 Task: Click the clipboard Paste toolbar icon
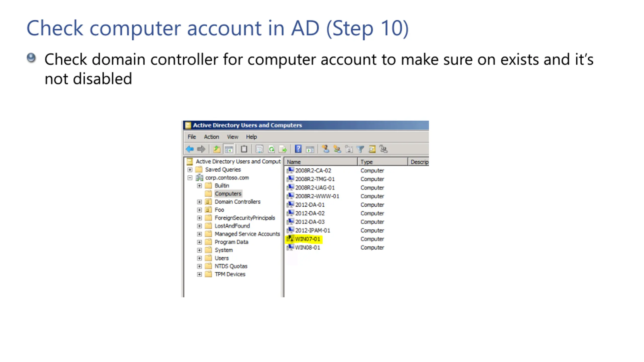pos(244,149)
